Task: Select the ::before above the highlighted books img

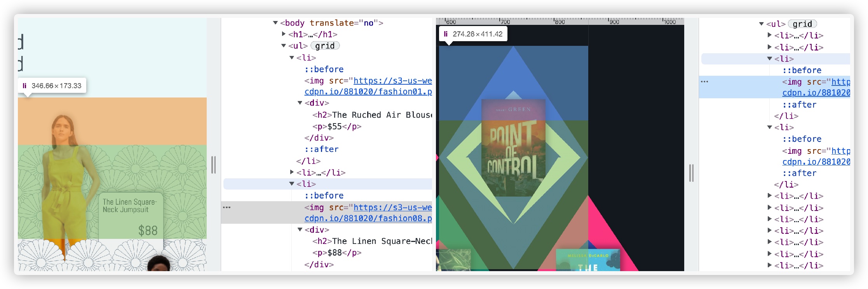Action: 802,70
